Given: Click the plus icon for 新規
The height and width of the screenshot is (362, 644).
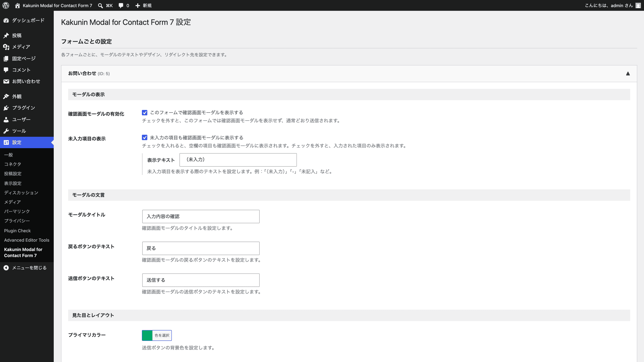Looking at the screenshot, I should (138, 5).
